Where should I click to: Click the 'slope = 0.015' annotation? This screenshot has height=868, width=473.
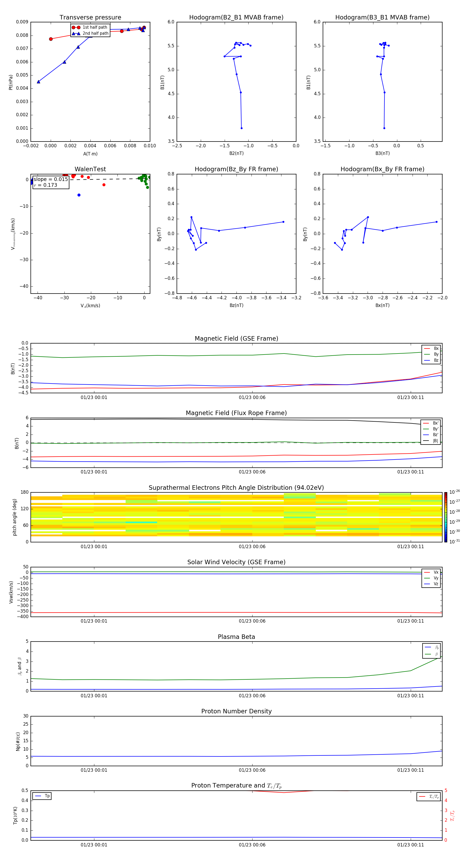[x=50, y=179]
